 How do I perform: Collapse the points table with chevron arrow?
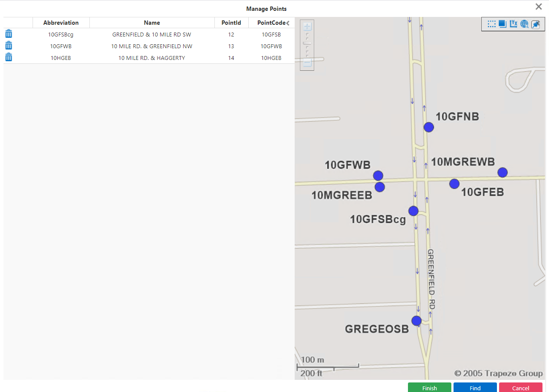pyautogui.click(x=288, y=23)
